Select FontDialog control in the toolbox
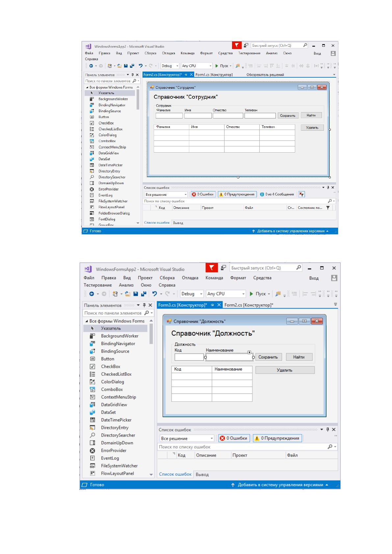 coord(107,219)
